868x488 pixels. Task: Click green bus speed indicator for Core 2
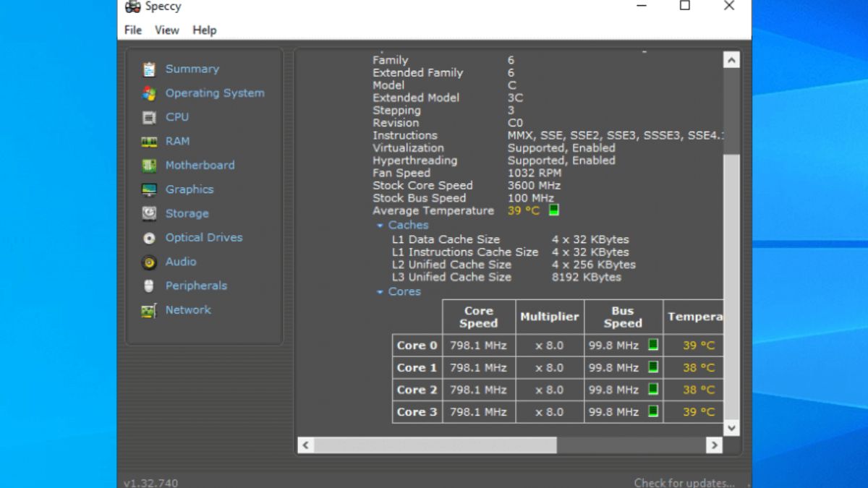(653, 389)
